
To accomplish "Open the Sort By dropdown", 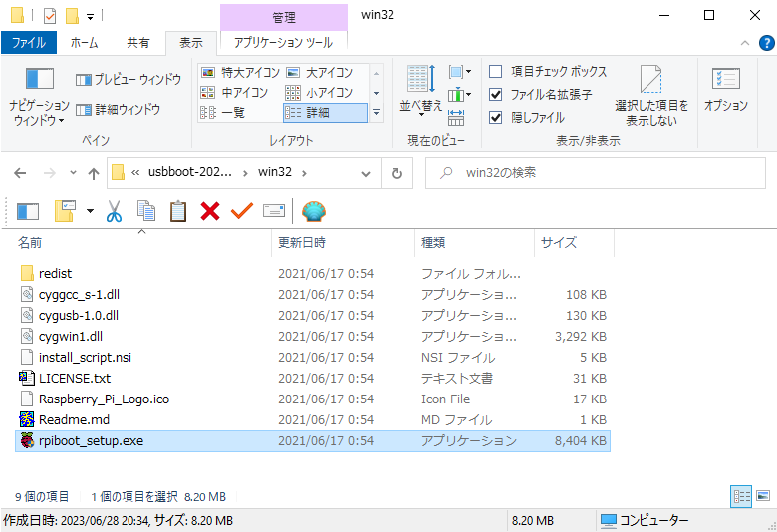I will click(x=420, y=90).
